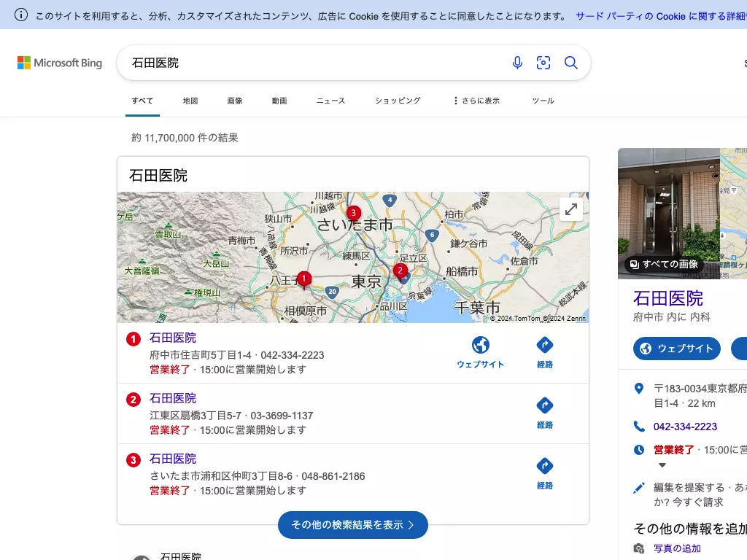
Task: Click the cookie notice info icon
Action: [x=21, y=15]
